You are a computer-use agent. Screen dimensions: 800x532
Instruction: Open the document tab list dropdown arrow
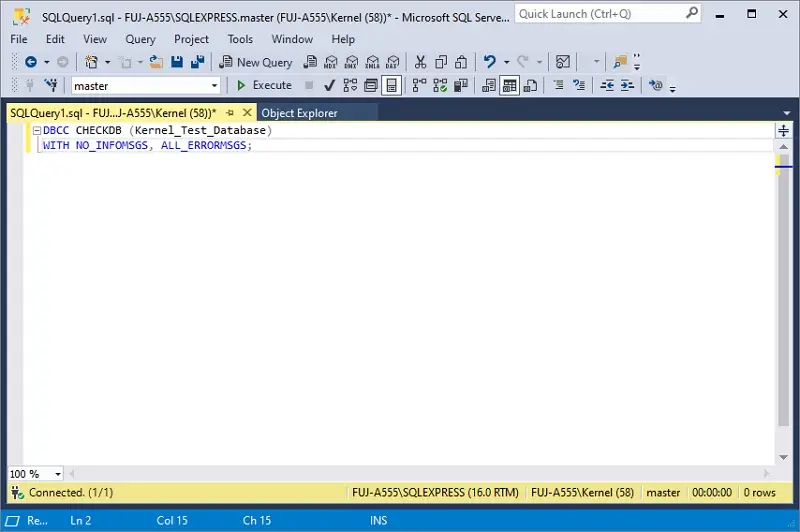(786, 113)
